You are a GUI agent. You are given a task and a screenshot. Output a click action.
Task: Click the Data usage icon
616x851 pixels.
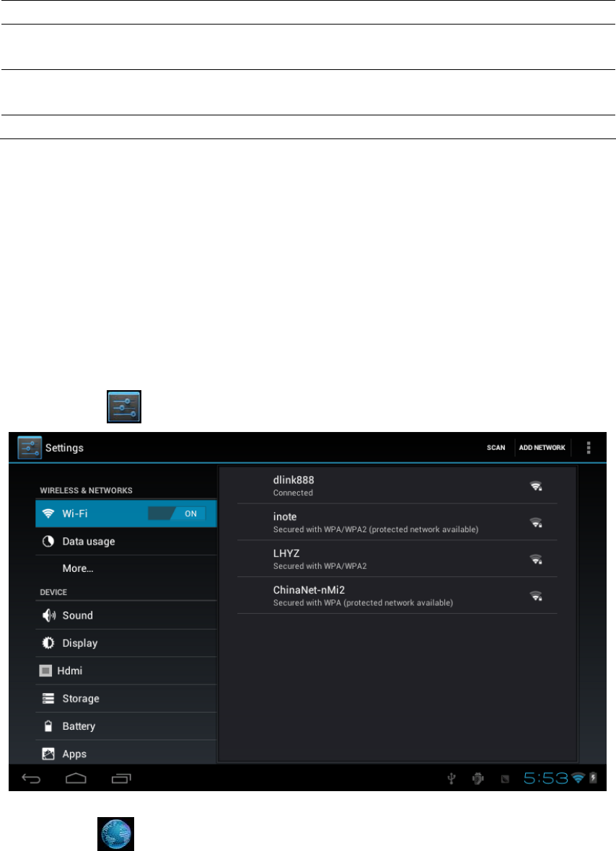48,541
